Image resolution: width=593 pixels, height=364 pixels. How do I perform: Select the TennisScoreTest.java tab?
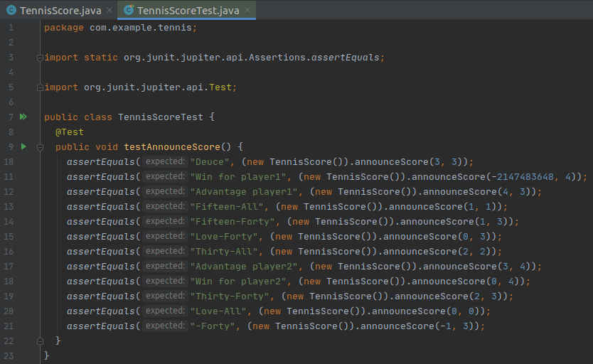coord(188,11)
